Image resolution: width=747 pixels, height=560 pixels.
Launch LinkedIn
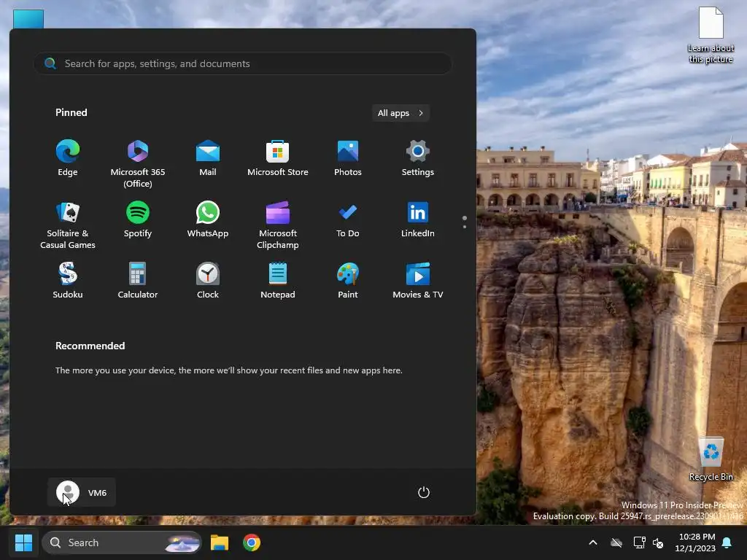(x=418, y=220)
